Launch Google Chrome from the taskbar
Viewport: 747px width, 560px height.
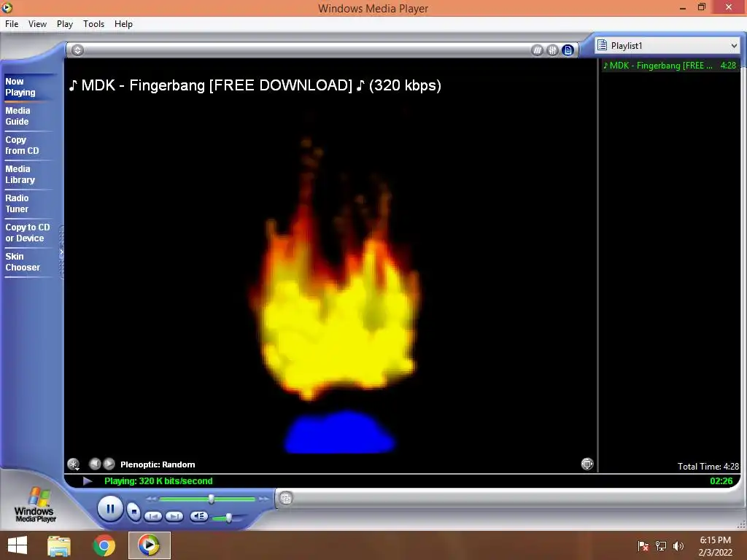tap(104, 545)
